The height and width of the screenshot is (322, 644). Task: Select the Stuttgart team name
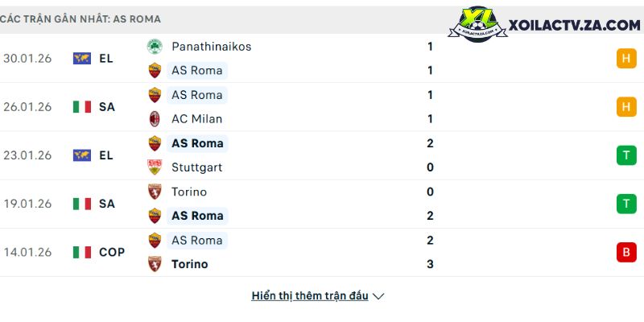[x=196, y=167]
